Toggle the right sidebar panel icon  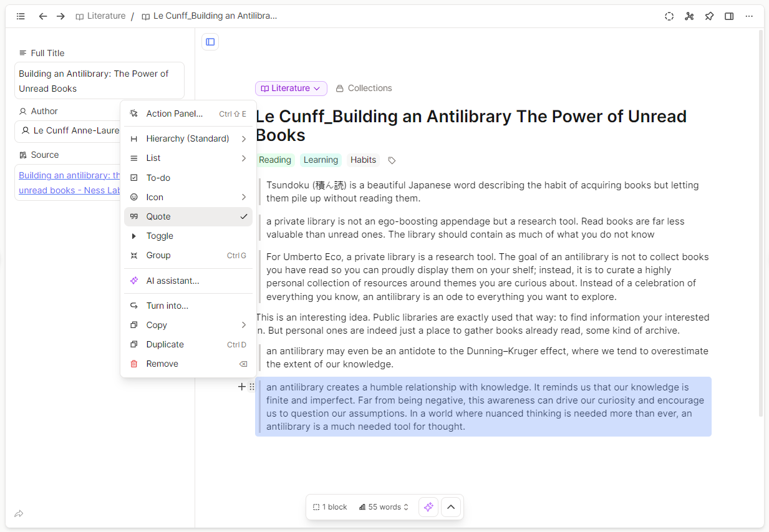point(729,16)
